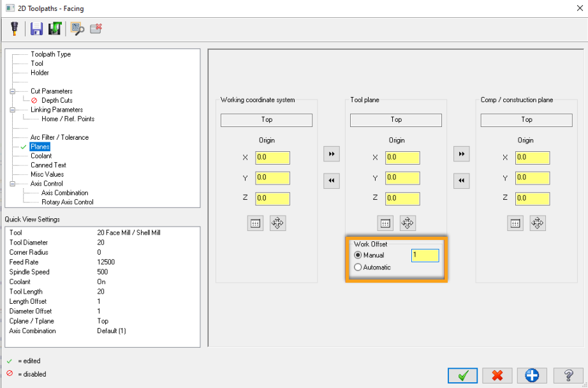The width and height of the screenshot is (588, 388).
Task: Click the remove/delete toolbar icon
Action: tap(95, 28)
